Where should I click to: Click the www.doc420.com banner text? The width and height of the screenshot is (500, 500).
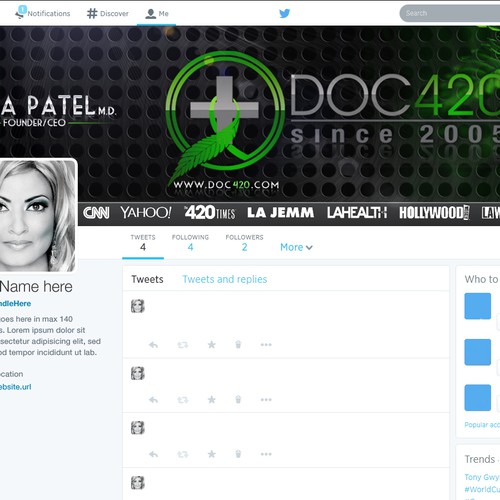226,185
